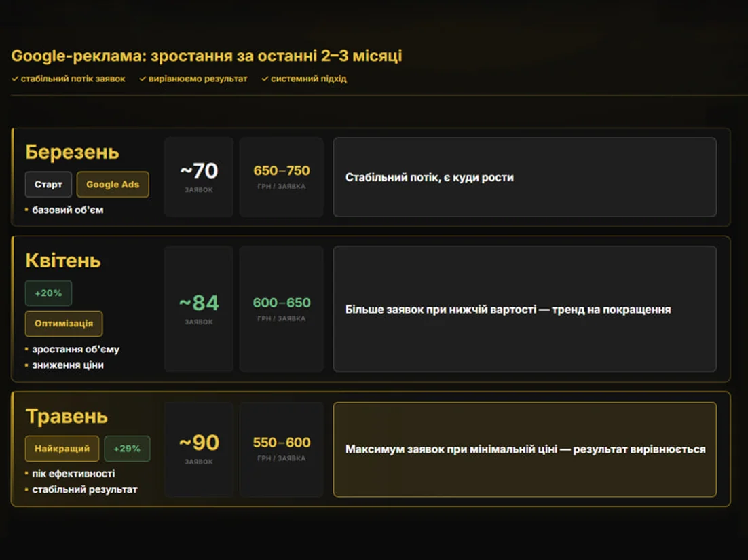Open the '~84 заявок' stat card
The image size is (748, 560).
click(199, 309)
